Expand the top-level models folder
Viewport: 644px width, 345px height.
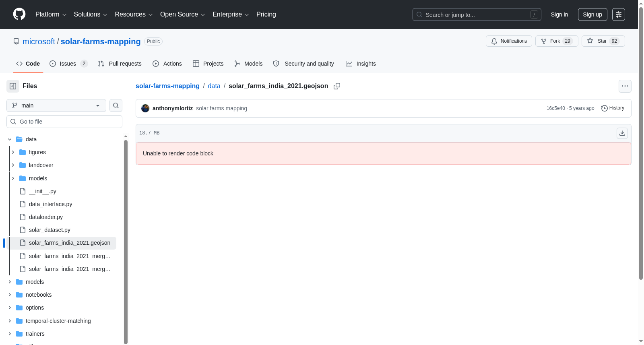click(10, 282)
